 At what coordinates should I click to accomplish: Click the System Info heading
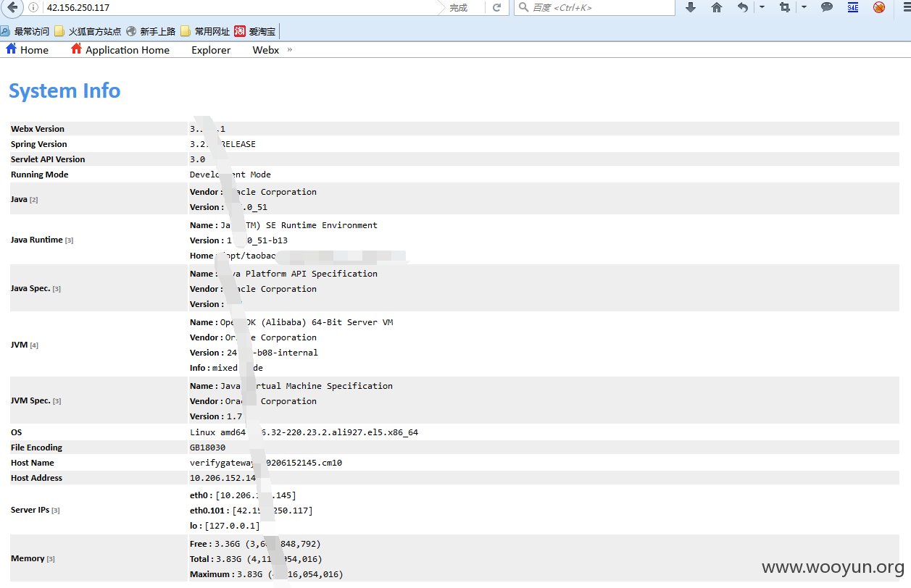[x=65, y=91]
